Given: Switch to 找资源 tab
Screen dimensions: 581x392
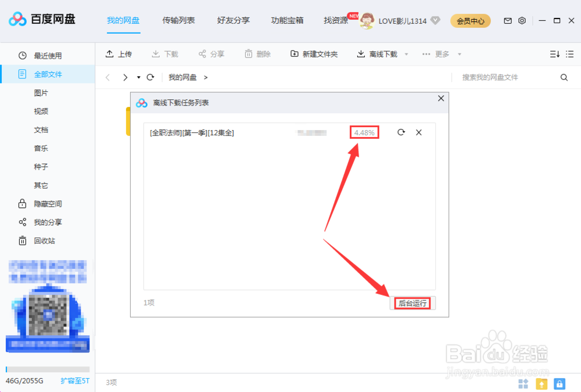Looking at the screenshot, I should [x=336, y=20].
